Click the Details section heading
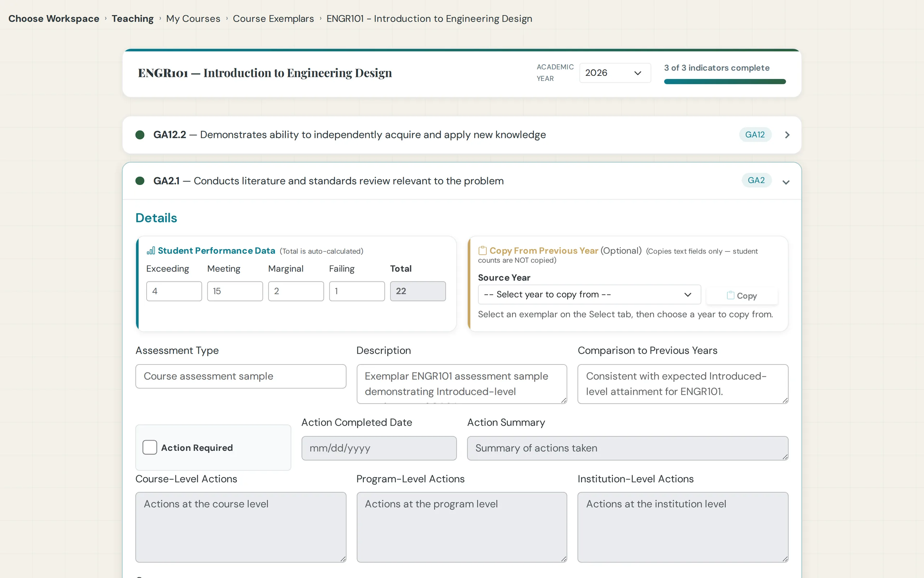This screenshot has height=578, width=924. (156, 218)
